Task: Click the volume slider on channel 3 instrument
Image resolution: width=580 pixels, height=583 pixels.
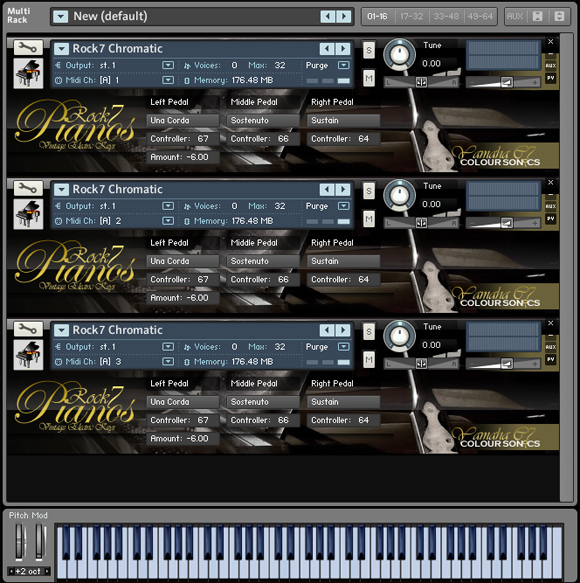Action: (504, 364)
